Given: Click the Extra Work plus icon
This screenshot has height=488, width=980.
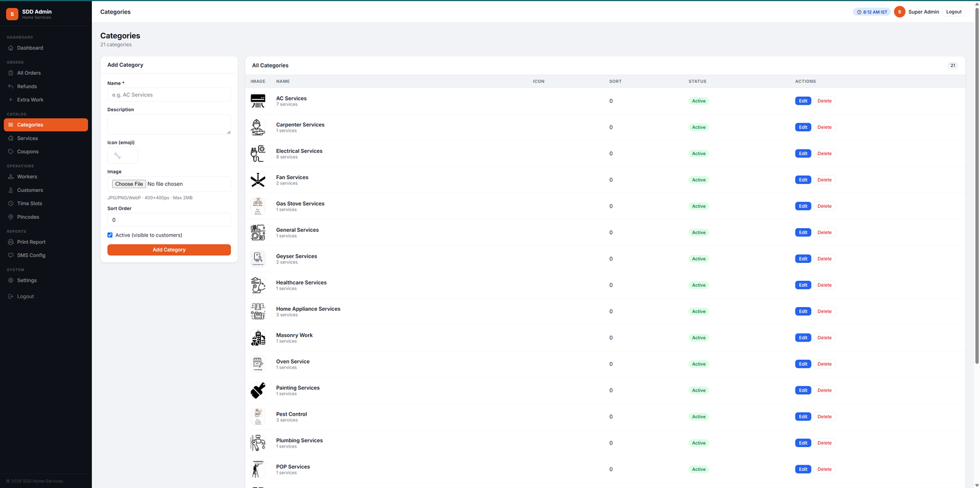Looking at the screenshot, I should (x=10, y=100).
